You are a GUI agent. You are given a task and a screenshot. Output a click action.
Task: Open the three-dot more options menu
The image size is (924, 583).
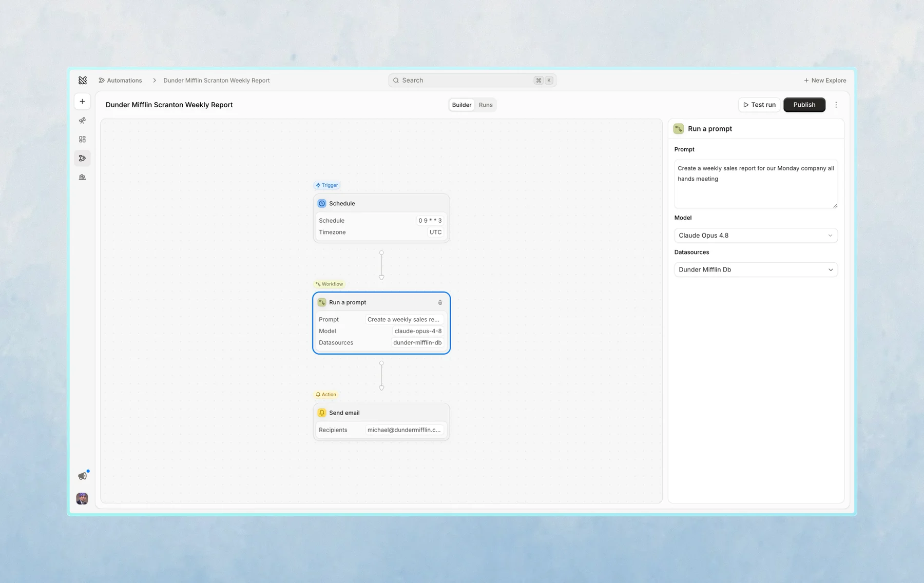pos(836,105)
